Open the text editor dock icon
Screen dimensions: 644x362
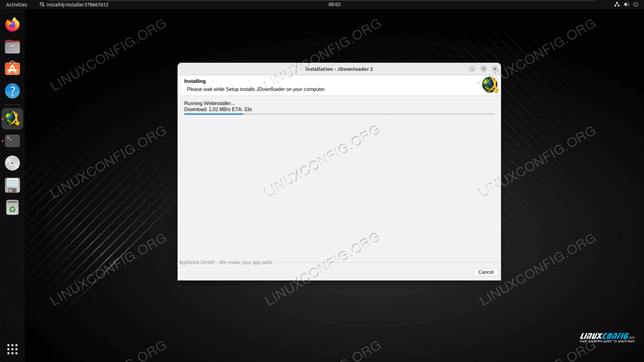(12, 185)
